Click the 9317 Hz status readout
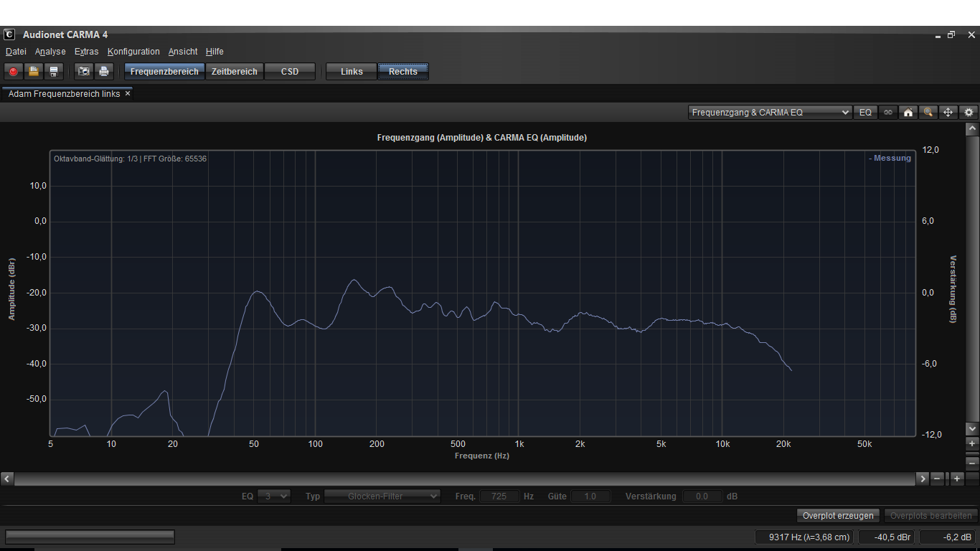This screenshot has height=551, width=980. [x=804, y=537]
